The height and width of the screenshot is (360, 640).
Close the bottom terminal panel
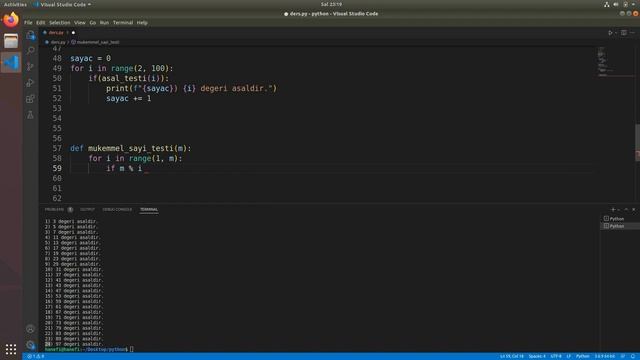[x=633, y=209]
